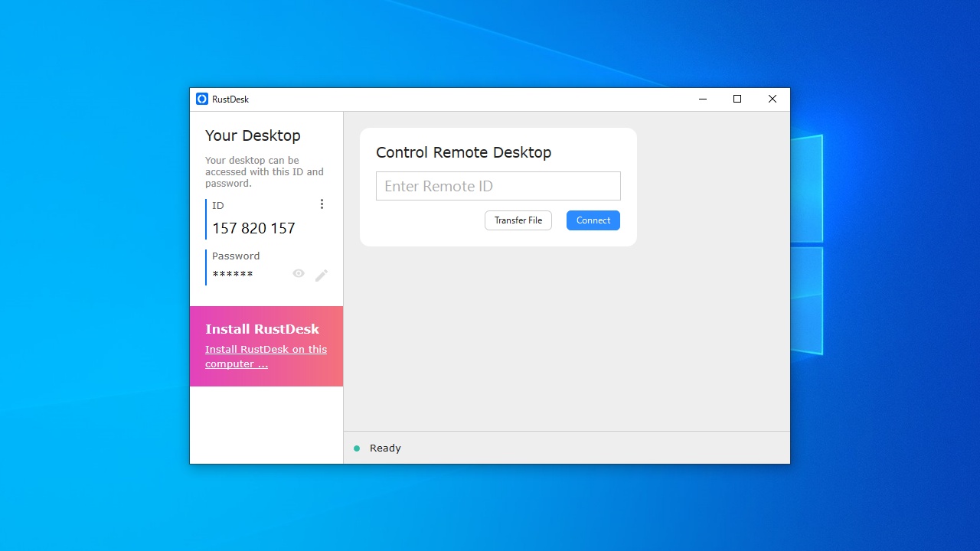This screenshot has width=980, height=551.
Task: Click the Control Remote Desktop title
Action: point(464,152)
